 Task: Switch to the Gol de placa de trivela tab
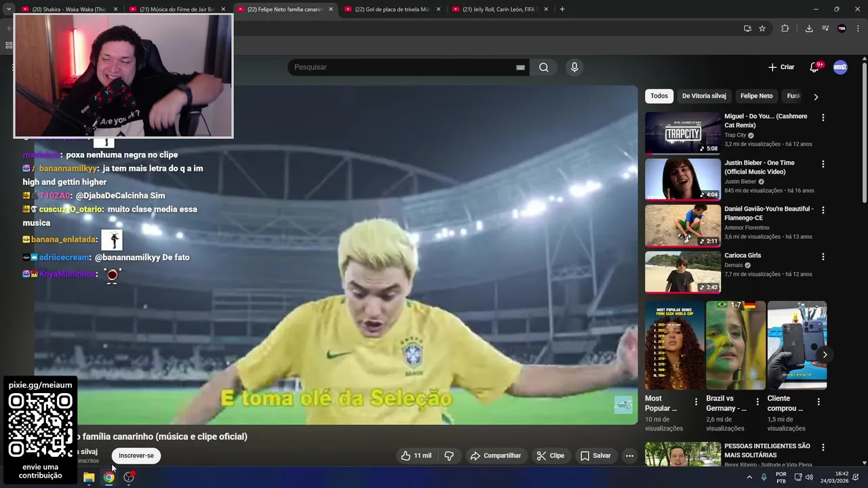pyautogui.click(x=392, y=9)
